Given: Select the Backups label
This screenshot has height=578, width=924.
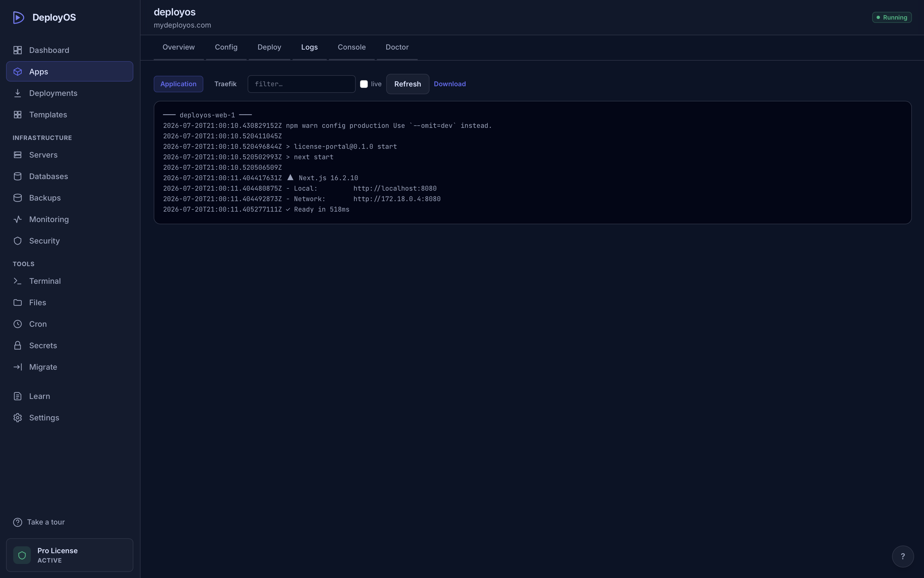Looking at the screenshot, I should [x=45, y=198].
